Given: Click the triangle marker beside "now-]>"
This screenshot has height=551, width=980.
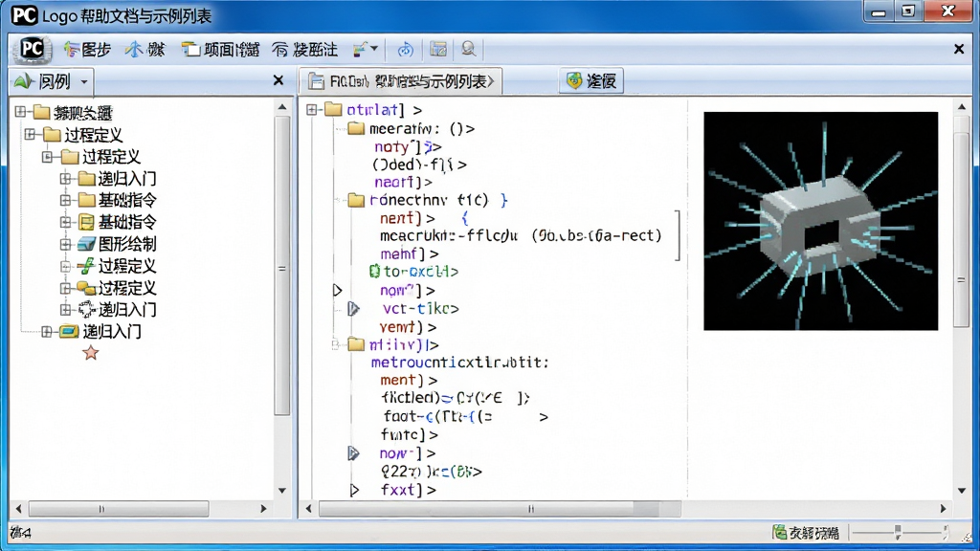Looking at the screenshot, I should tap(354, 453).
